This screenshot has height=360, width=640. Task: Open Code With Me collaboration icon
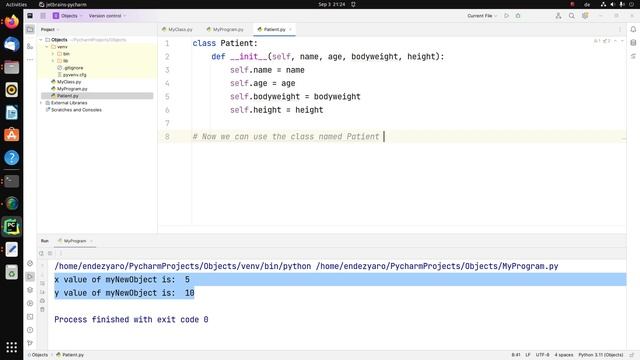tap(558, 16)
